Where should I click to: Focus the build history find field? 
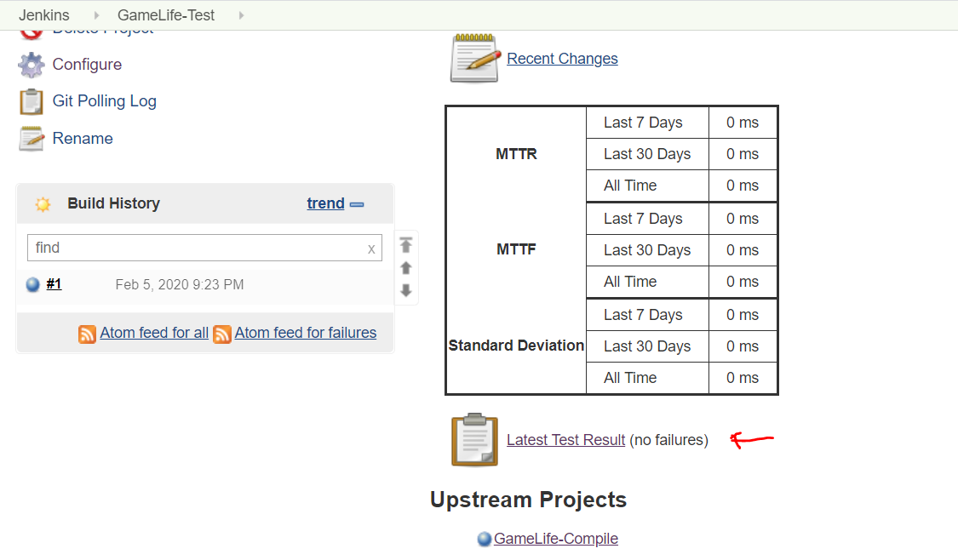click(196, 248)
